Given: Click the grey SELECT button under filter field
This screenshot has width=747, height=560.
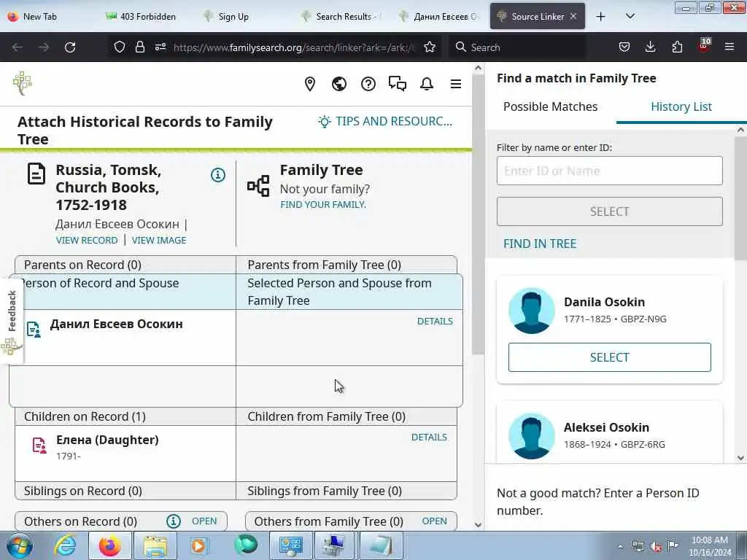Looking at the screenshot, I should [609, 211].
